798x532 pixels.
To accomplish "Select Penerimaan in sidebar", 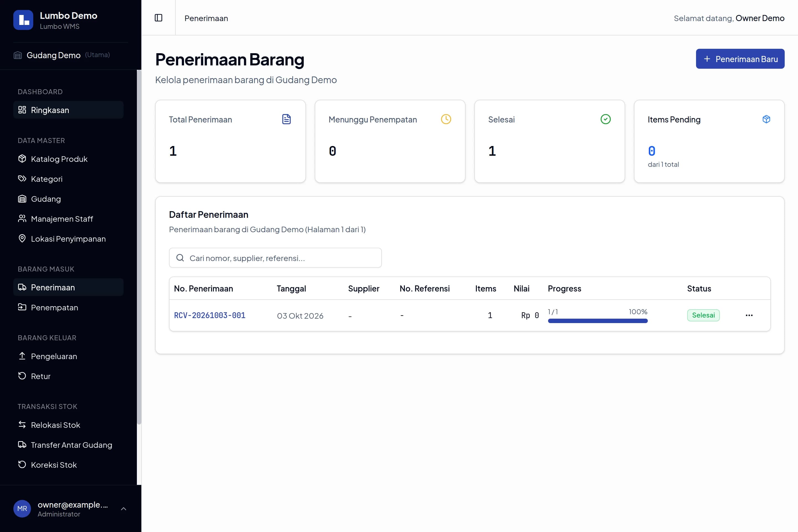I will tap(68, 287).
